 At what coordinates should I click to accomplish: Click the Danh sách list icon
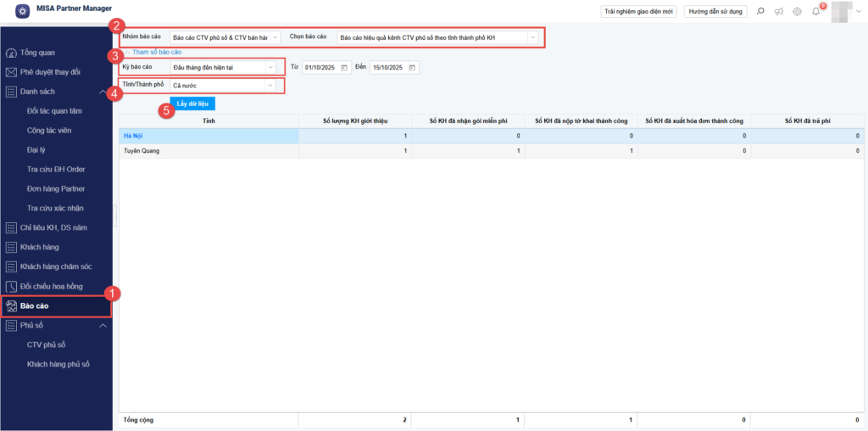(11, 92)
